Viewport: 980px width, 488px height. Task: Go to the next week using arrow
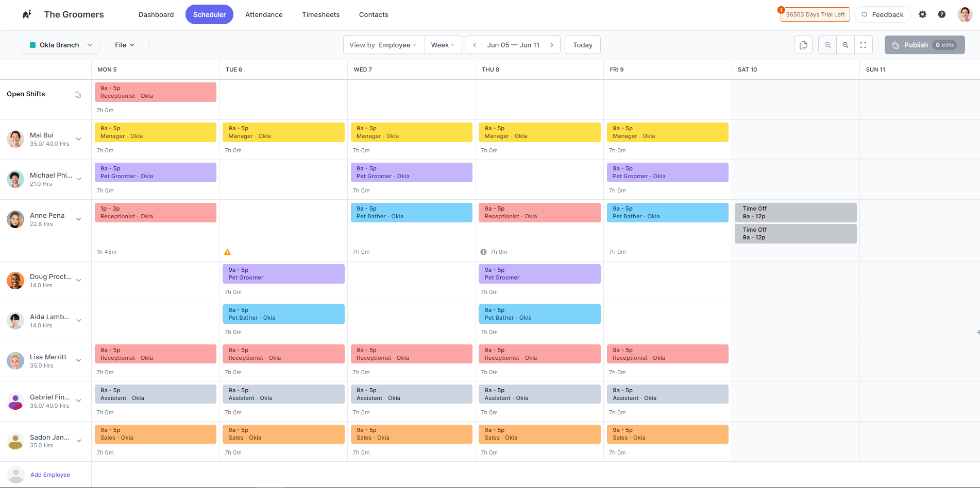pos(552,45)
